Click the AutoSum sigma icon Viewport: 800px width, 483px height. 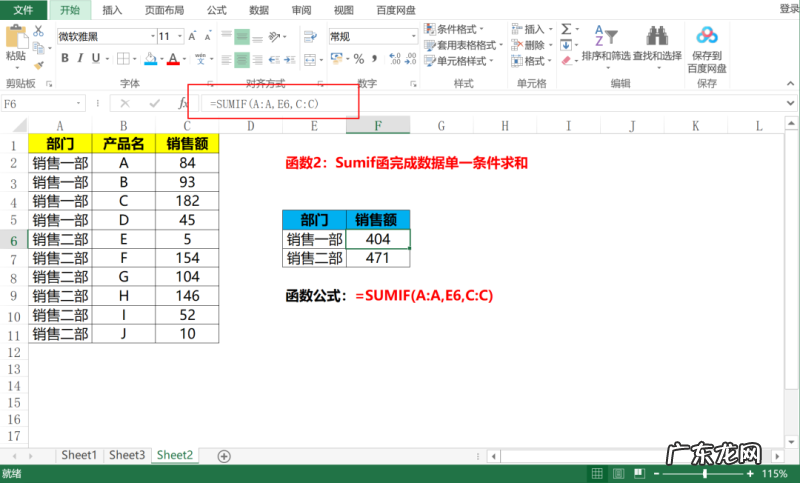click(566, 29)
